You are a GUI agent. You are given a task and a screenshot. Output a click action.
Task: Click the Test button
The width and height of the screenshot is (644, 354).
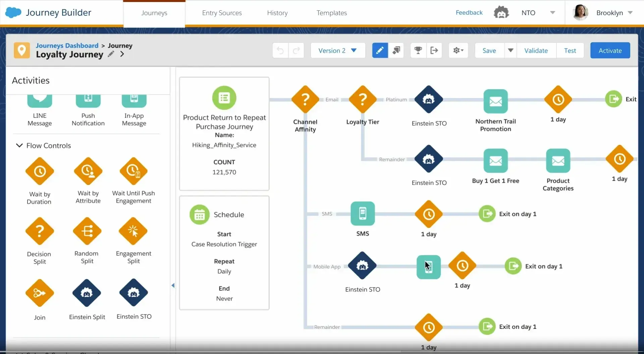tap(570, 50)
